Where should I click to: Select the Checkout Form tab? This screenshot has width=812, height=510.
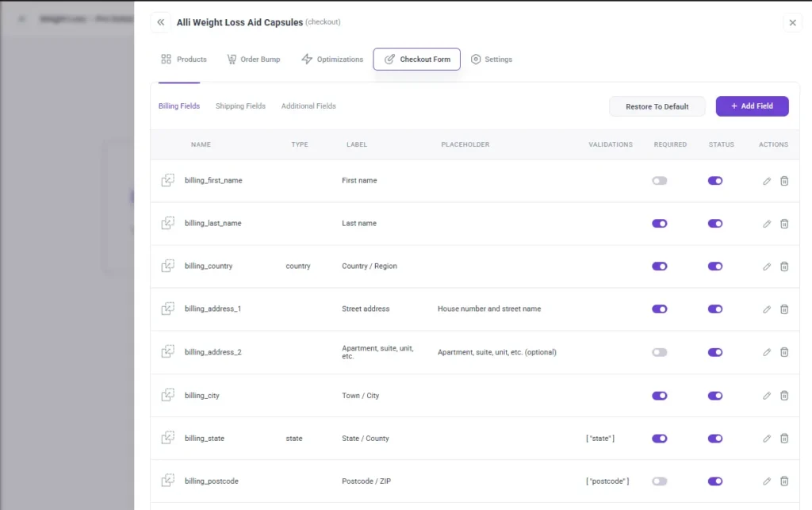pyautogui.click(x=417, y=59)
